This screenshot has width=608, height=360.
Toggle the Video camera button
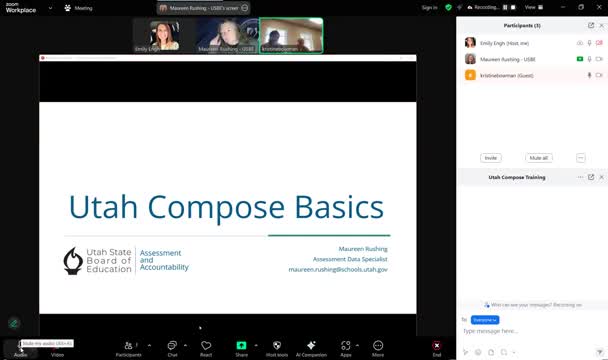57,348
